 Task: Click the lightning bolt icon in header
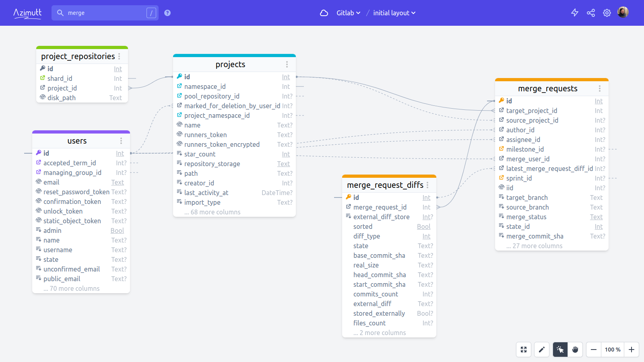pyautogui.click(x=575, y=13)
